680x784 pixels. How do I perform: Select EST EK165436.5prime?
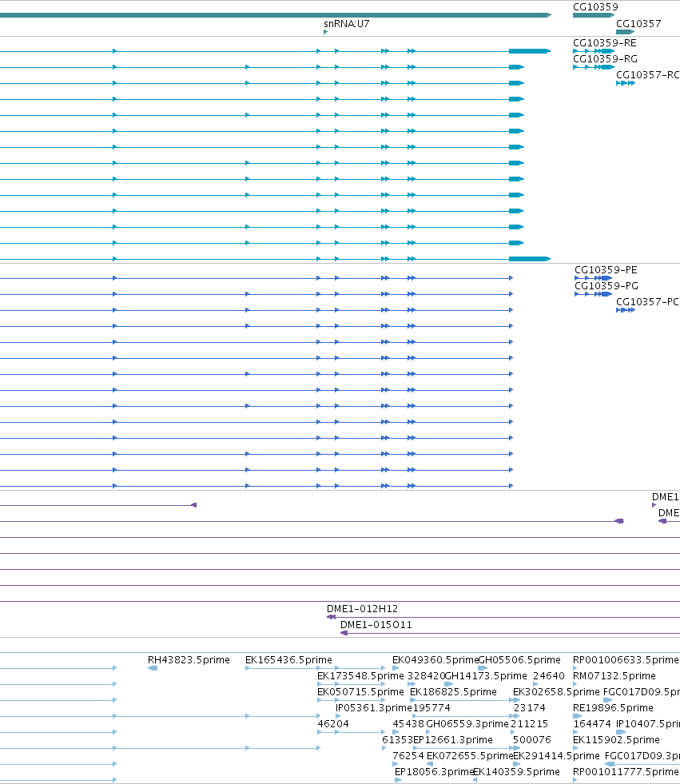click(x=288, y=660)
